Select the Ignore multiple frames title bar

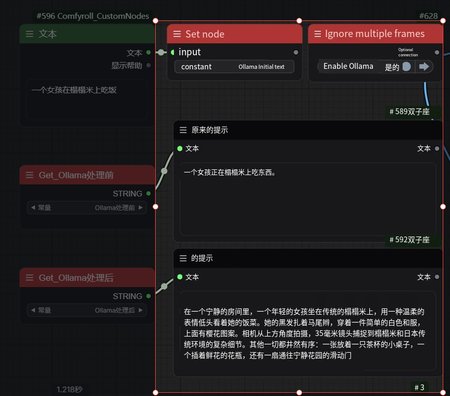point(375,34)
